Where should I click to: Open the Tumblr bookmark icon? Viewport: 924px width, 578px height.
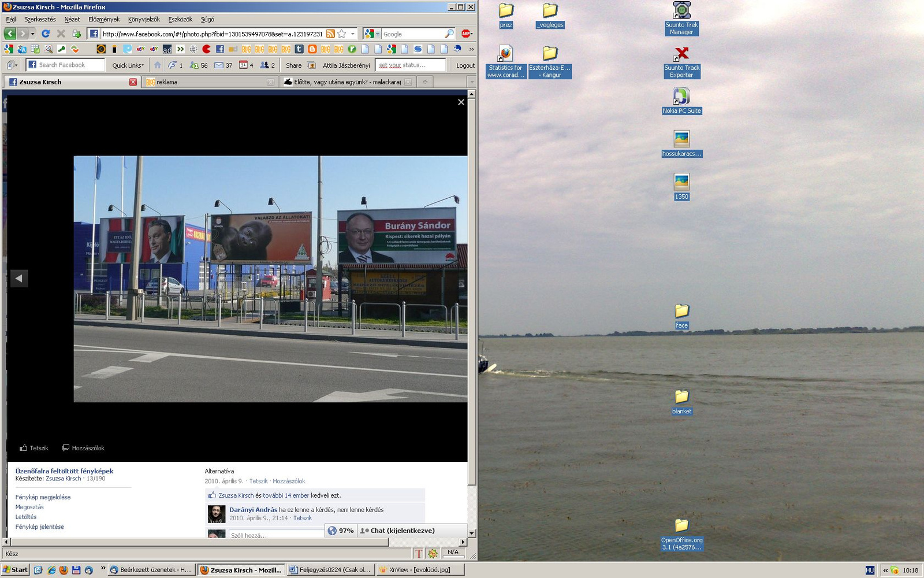click(299, 49)
